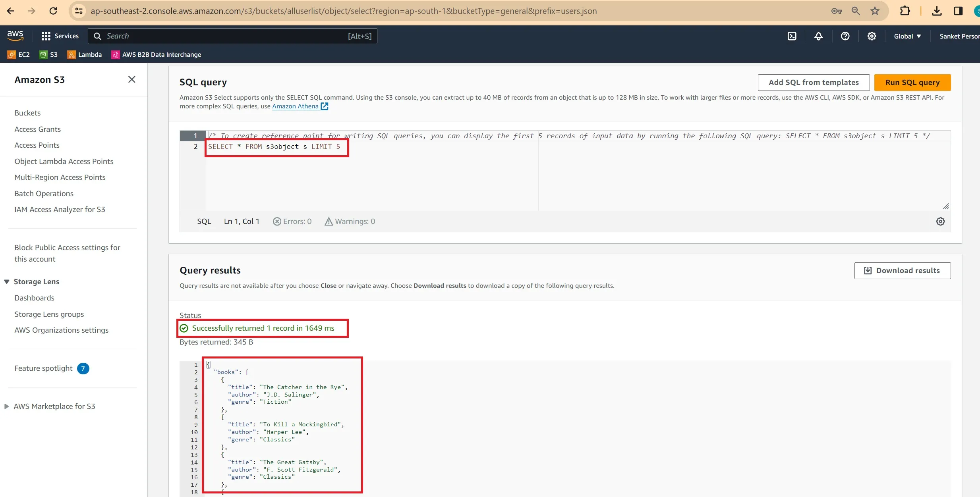Image resolution: width=980 pixels, height=497 pixels.
Task: Click the zoom magnifier icon in address bar
Action: tap(856, 11)
